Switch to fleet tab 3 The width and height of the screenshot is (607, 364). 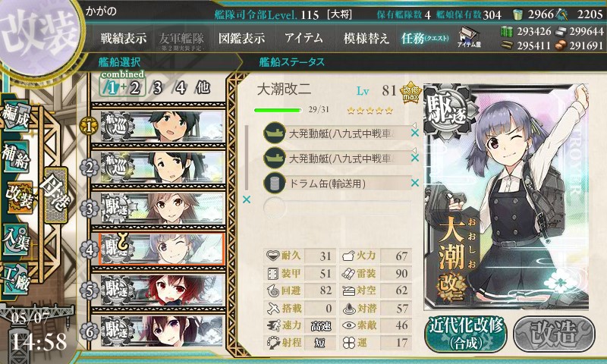pos(158,88)
